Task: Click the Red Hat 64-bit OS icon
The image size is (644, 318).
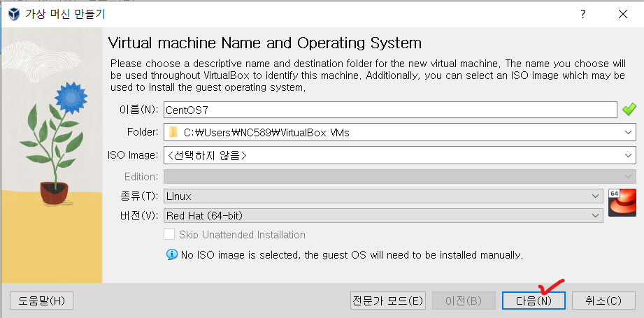Action: pyautogui.click(x=622, y=203)
